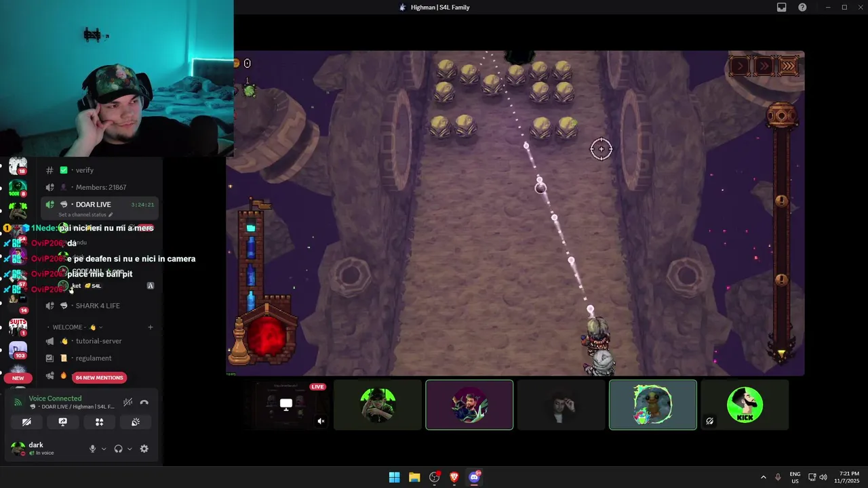Open OBS Studio taskbar icon
868x488 pixels.
[x=435, y=477]
